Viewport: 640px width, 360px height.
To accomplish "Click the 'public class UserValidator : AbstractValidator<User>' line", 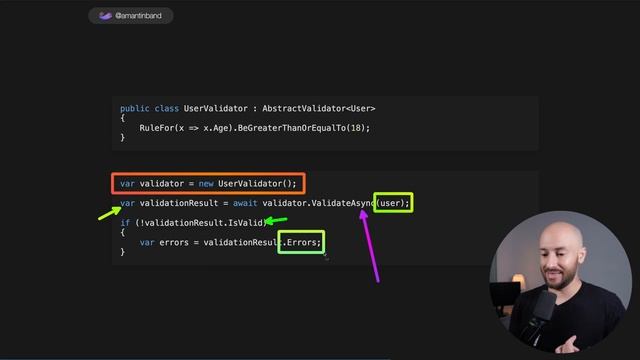I will coord(247,109).
